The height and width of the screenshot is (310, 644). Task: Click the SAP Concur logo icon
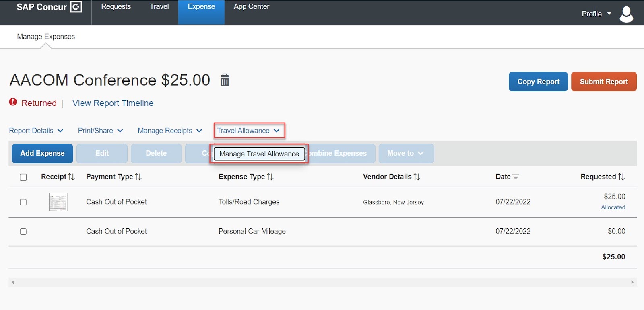coord(76,7)
